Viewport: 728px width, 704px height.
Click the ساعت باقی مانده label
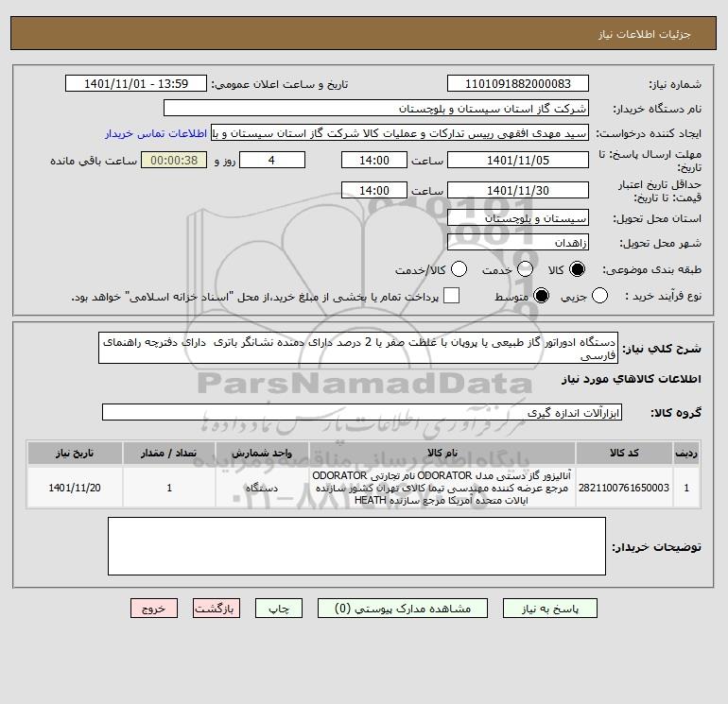click(94, 161)
